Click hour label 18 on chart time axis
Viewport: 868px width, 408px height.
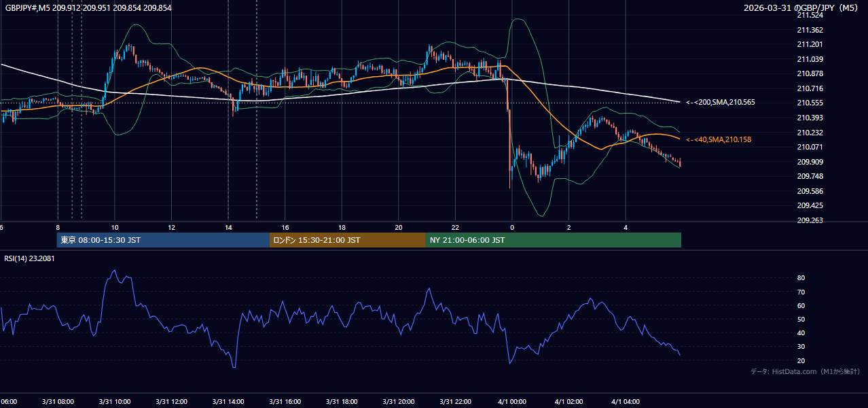[x=342, y=228]
